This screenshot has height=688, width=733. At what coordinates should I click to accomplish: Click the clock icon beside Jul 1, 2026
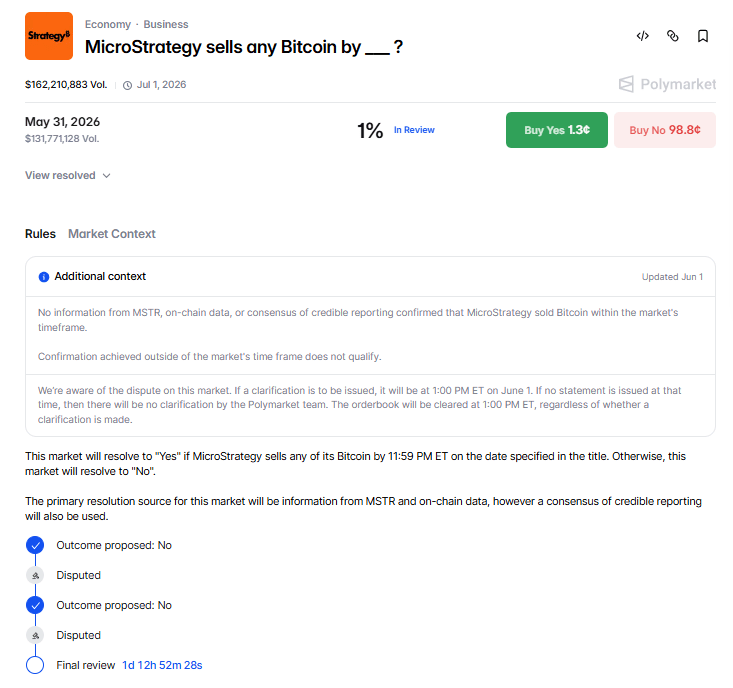click(127, 85)
